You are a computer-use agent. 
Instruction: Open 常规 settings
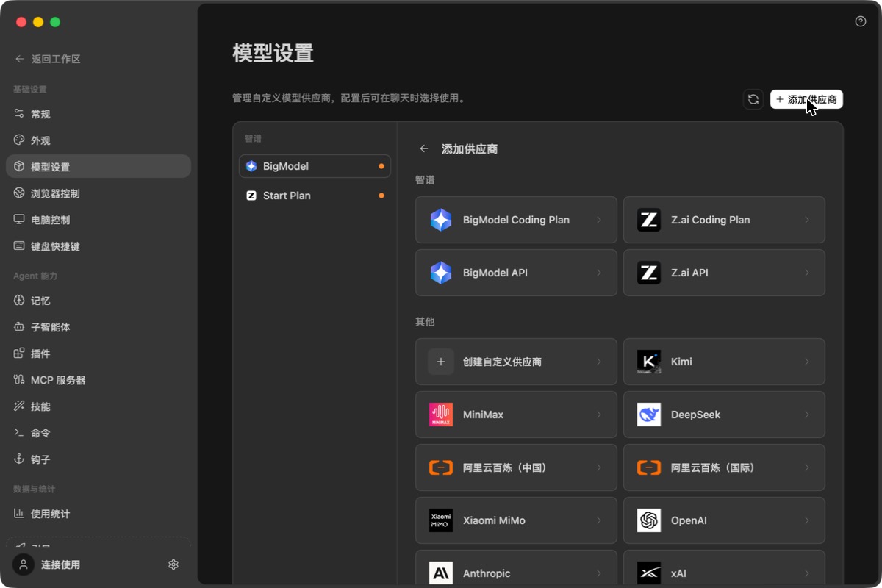[x=98, y=114]
